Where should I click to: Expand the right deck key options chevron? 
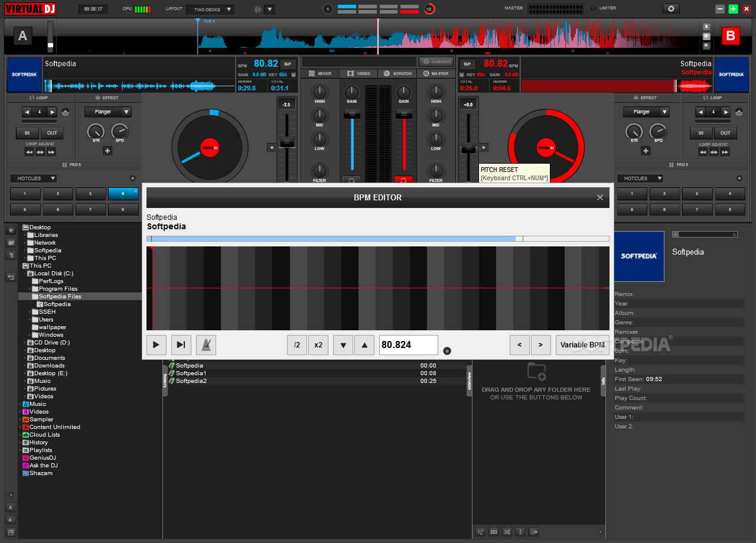[461, 75]
